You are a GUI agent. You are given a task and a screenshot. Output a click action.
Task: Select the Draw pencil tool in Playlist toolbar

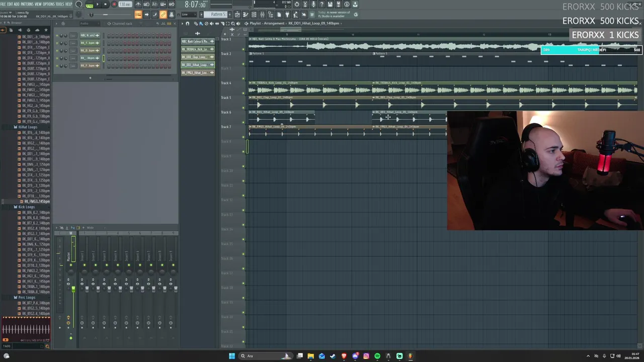(x=196, y=23)
